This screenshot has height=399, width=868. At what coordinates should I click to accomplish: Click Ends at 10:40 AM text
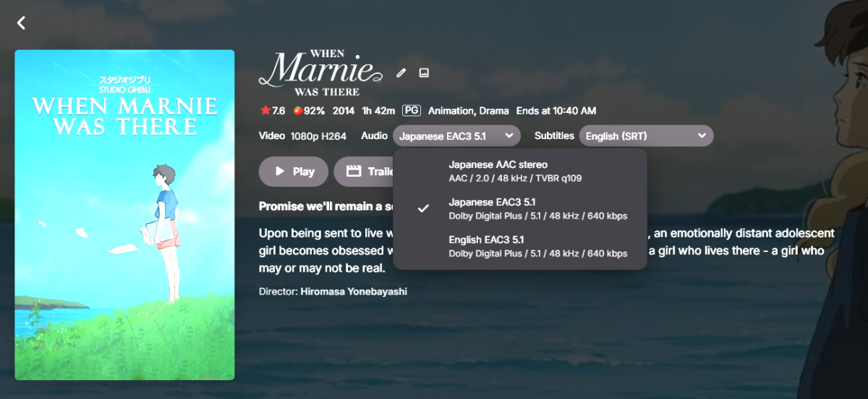pyautogui.click(x=556, y=111)
